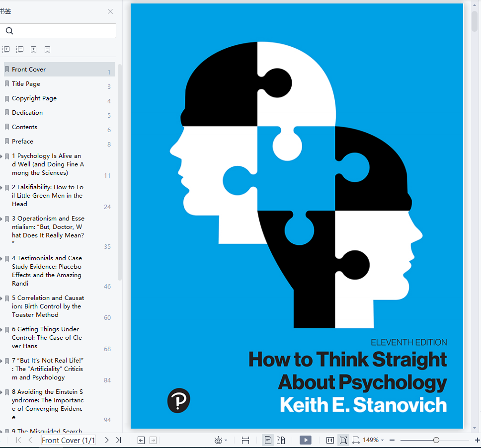Select bookmark 5 Correlation and Causation
481x448 pixels.
[48, 306]
